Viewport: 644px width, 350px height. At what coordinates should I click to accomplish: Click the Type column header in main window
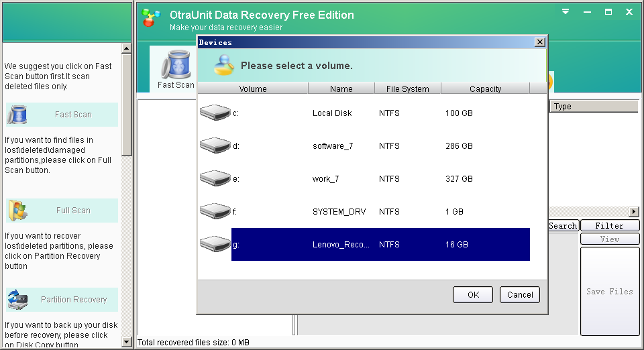point(594,106)
